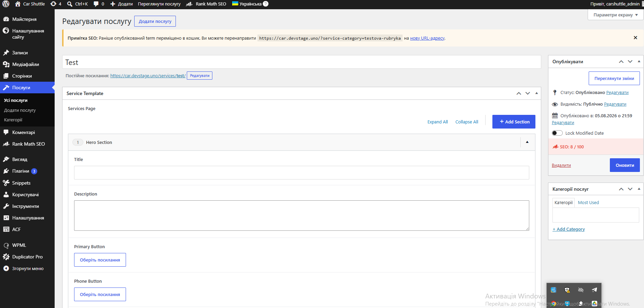Dismiss the SEO notice with X
The height and width of the screenshot is (308, 644).
point(635,38)
